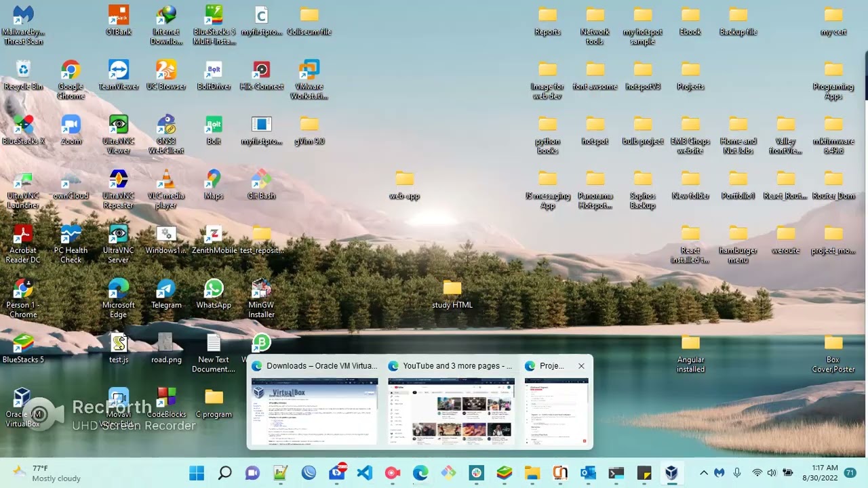Select the BoltDriver desktop shortcut
This screenshot has width=868, height=488.
(x=214, y=75)
